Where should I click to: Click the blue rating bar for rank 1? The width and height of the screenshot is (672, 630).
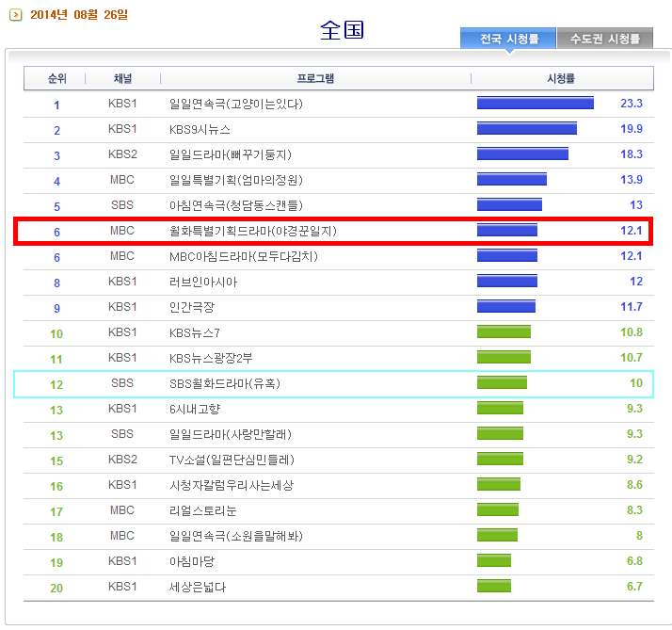tap(536, 103)
